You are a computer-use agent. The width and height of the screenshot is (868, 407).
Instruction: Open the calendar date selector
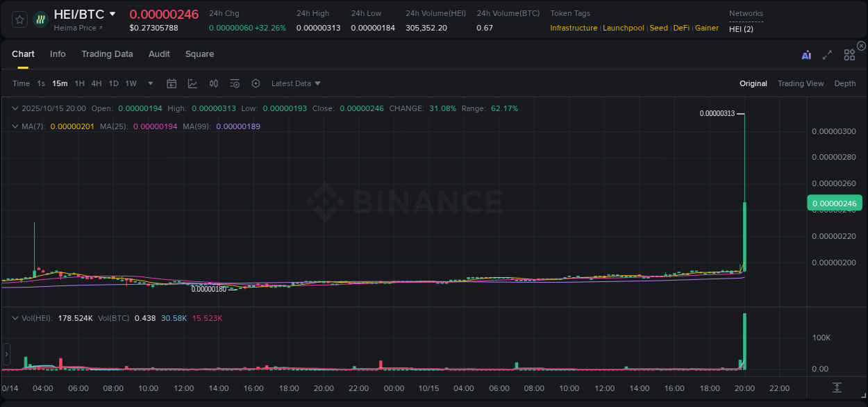tap(172, 83)
